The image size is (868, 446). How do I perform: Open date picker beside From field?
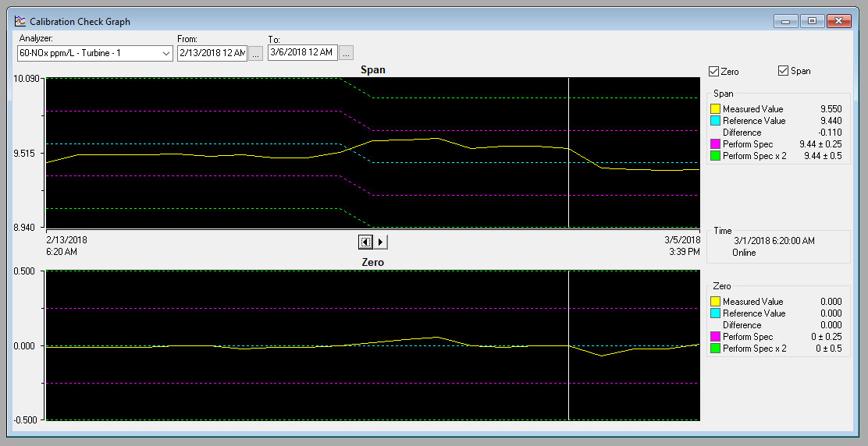pos(255,54)
